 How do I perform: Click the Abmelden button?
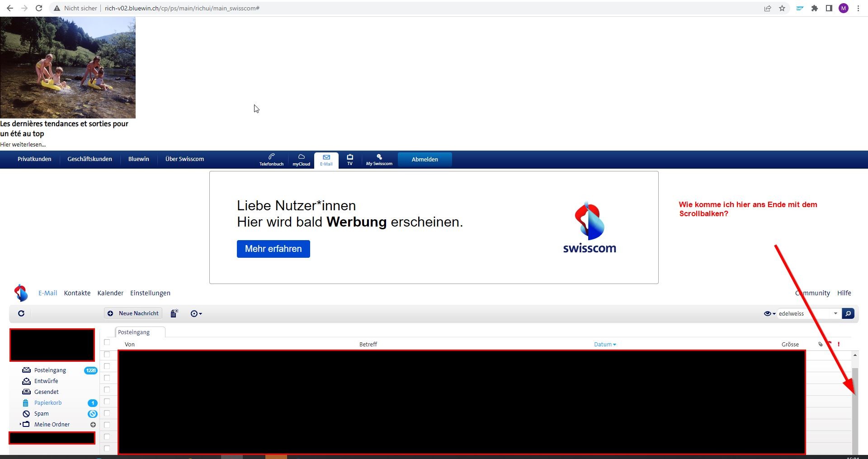click(x=425, y=159)
